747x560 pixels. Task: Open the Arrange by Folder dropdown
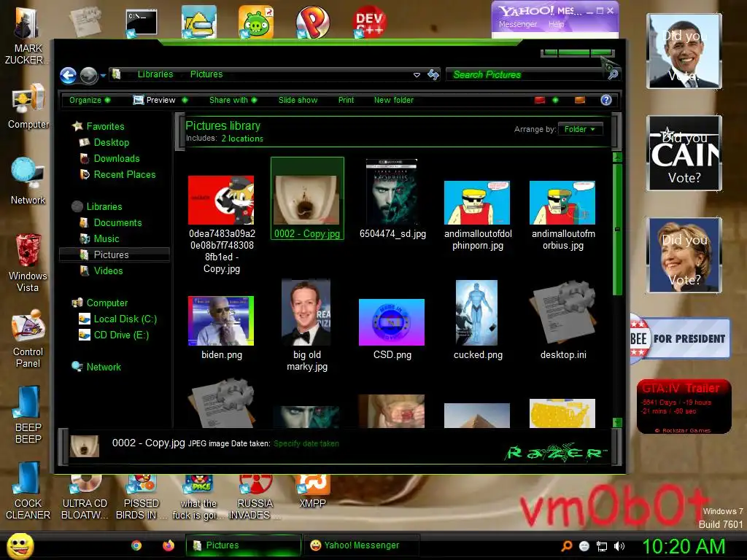tap(580, 129)
